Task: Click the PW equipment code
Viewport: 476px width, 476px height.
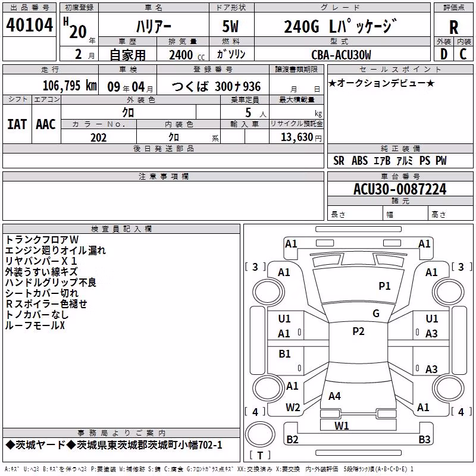Action: pos(441,161)
